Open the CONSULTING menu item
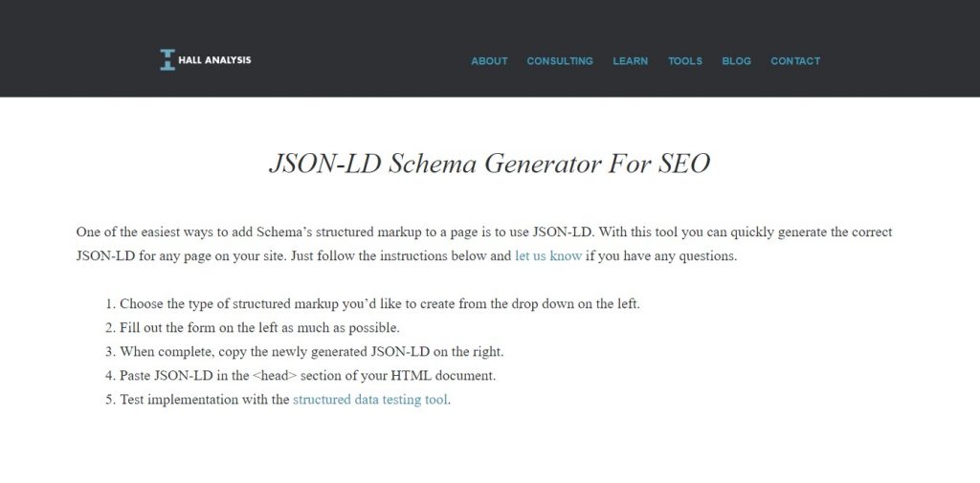This screenshot has width=980, height=483. 560,60
